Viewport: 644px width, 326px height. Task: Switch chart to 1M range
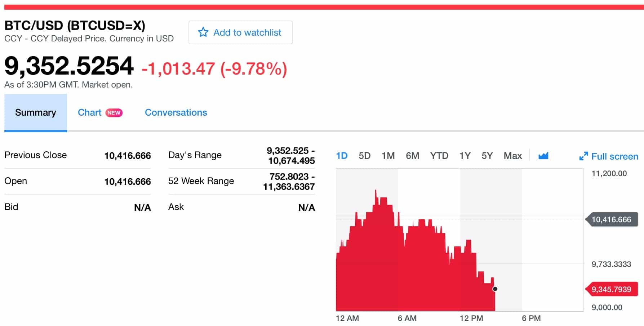tap(388, 156)
